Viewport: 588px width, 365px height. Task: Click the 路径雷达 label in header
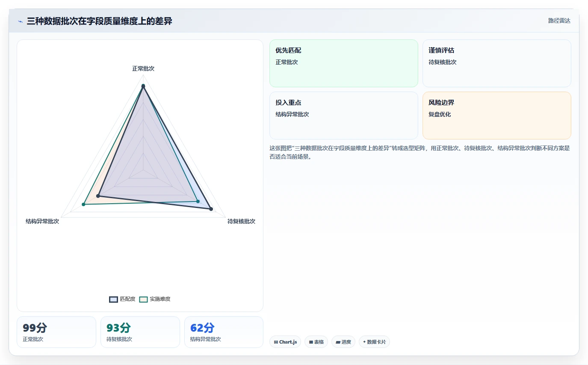tap(559, 21)
